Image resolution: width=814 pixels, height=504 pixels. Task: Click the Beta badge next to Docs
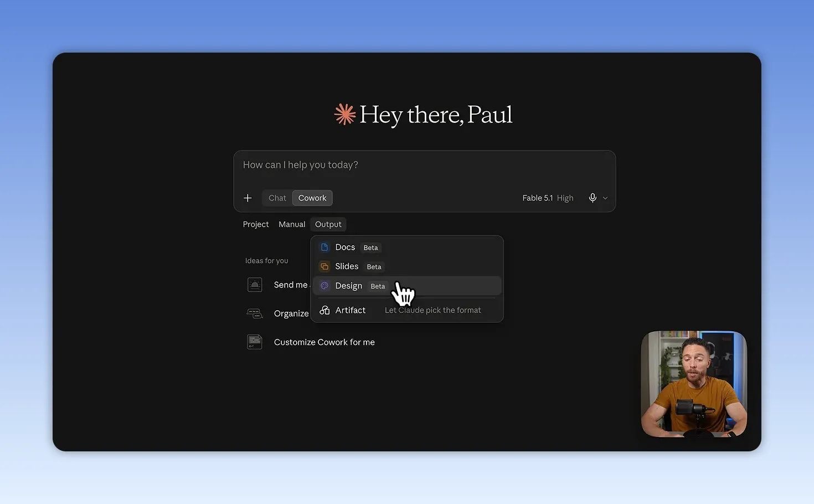tap(371, 248)
